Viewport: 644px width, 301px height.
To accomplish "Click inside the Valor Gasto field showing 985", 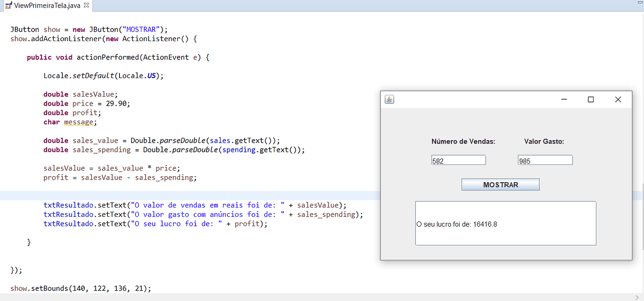I will (545, 160).
